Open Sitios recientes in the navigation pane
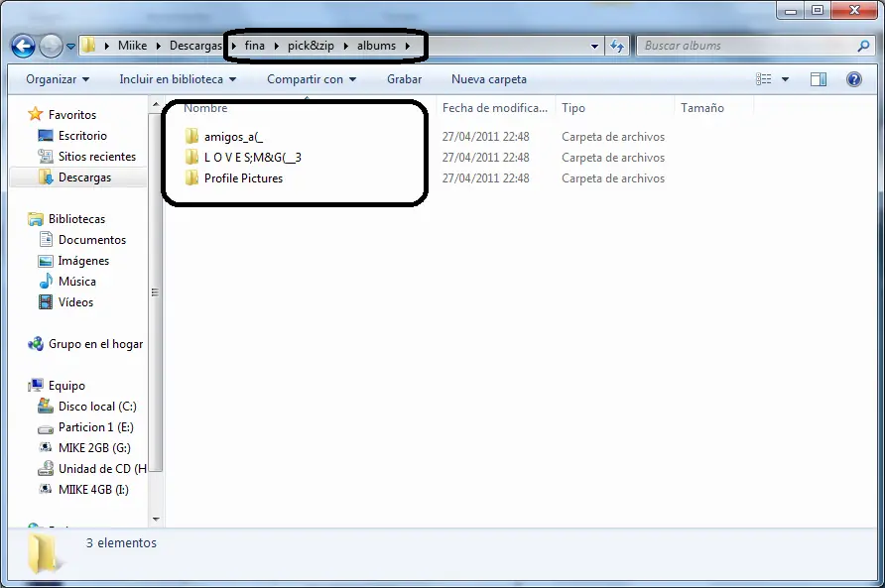 tap(97, 157)
